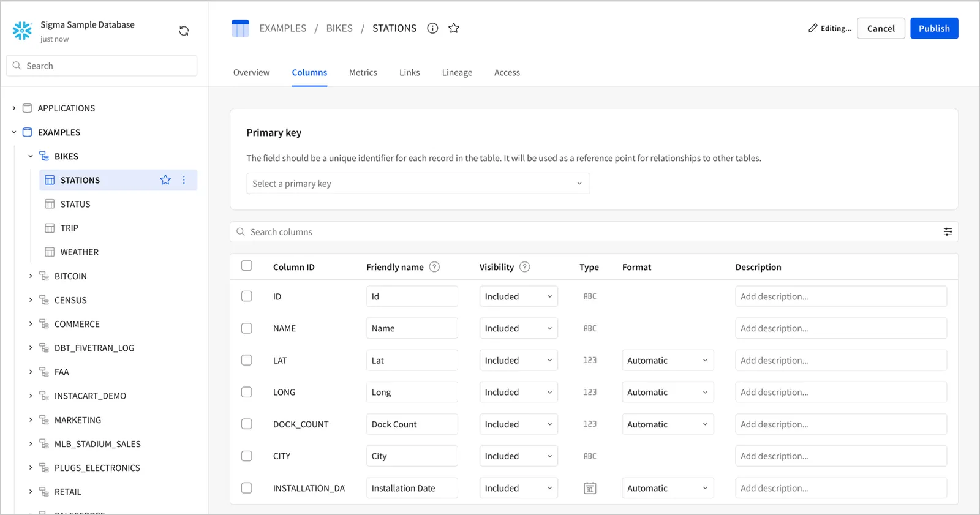Open Visibility dropdown for ID column

(x=519, y=296)
